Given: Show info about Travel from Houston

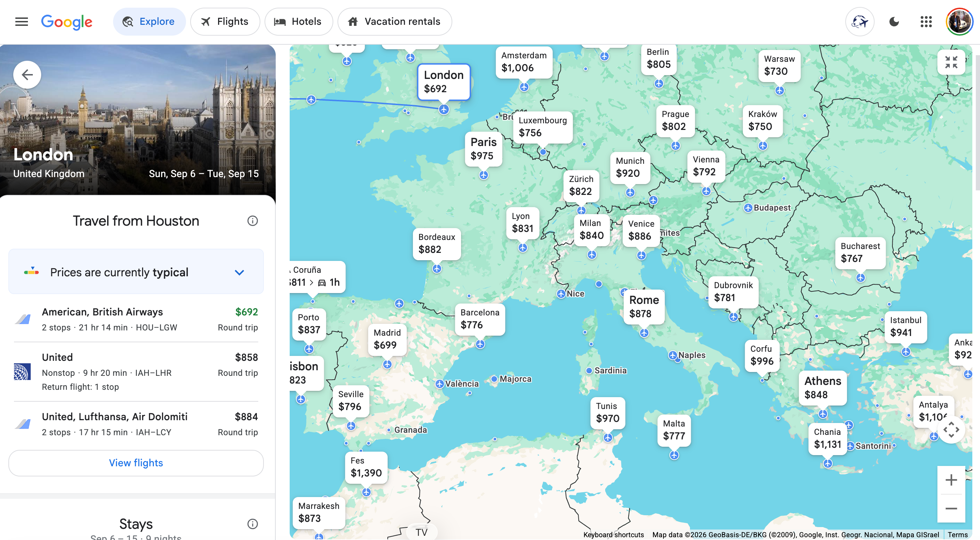Looking at the screenshot, I should pos(253,221).
